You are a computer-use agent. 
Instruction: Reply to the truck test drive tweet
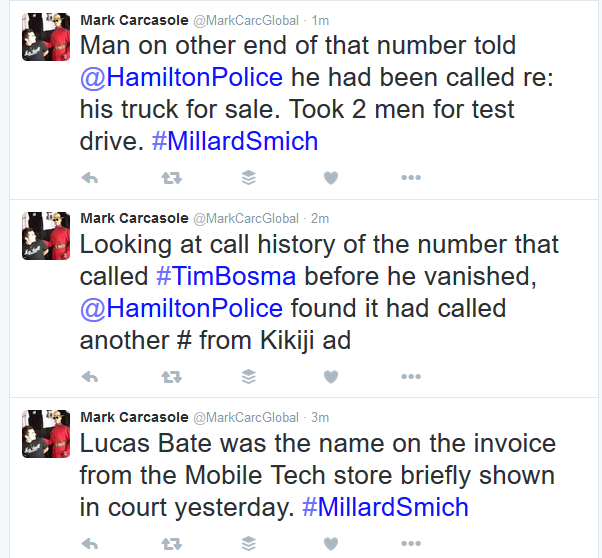[x=89, y=178]
